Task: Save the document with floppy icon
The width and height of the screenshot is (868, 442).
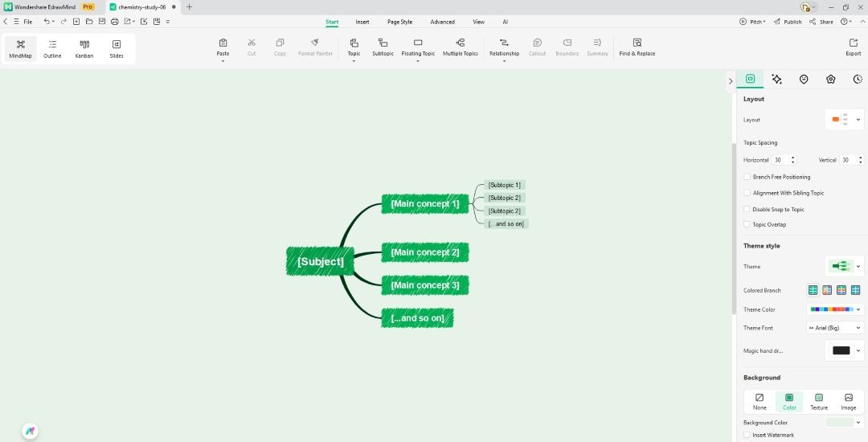Action: pyautogui.click(x=102, y=22)
